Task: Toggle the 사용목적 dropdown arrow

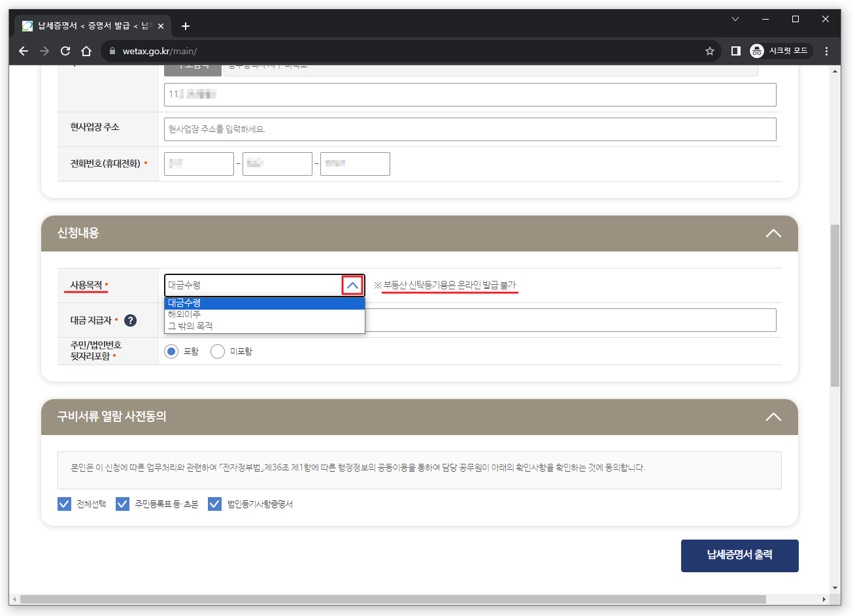Action: tap(352, 285)
